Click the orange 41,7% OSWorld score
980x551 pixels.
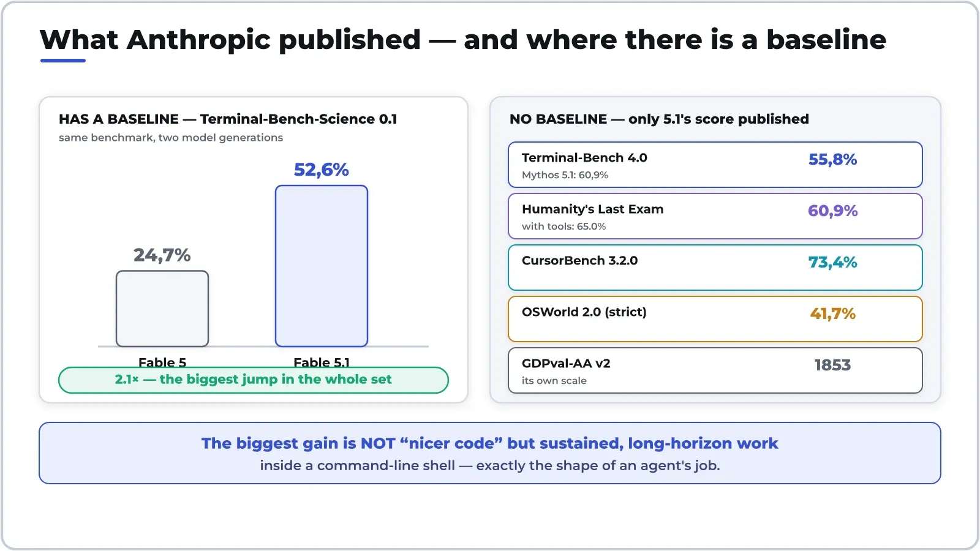[832, 313]
